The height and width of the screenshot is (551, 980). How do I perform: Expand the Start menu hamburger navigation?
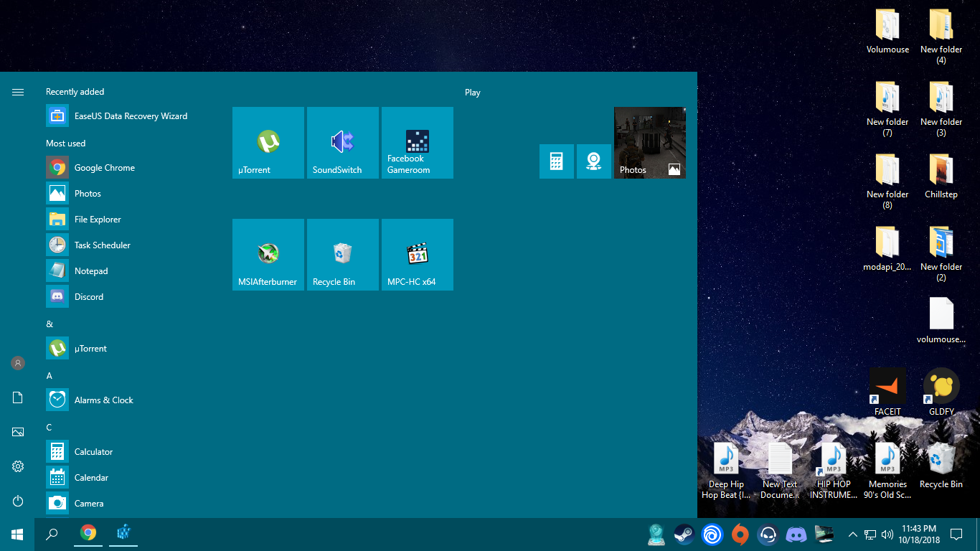[17, 92]
